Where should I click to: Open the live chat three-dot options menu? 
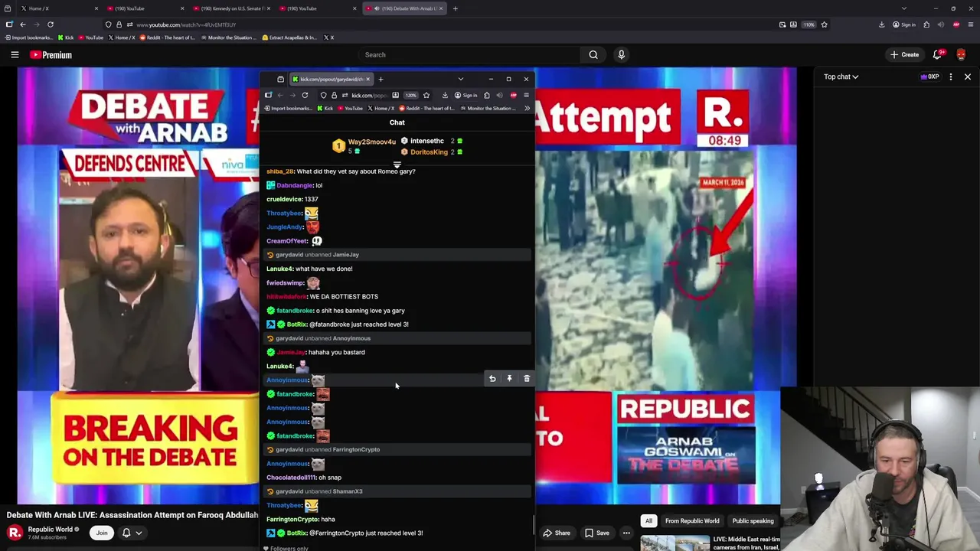tap(951, 77)
